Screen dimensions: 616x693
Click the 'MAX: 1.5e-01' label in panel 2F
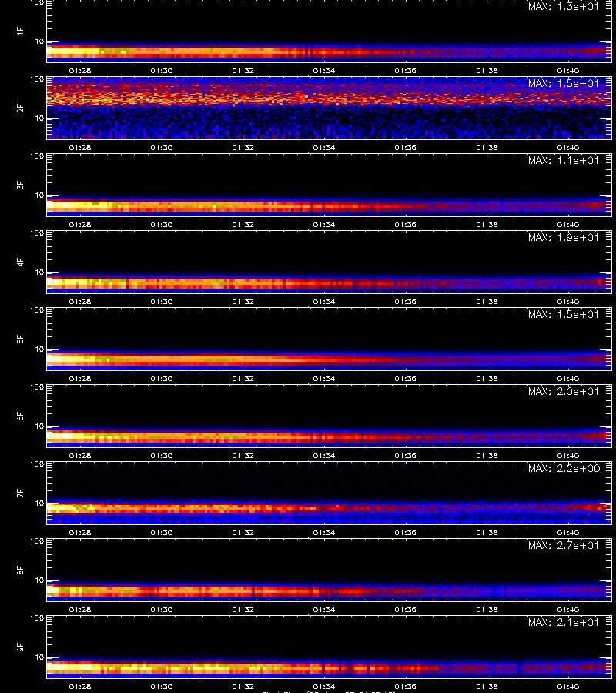pyautogui.click(x=564, y=83)
